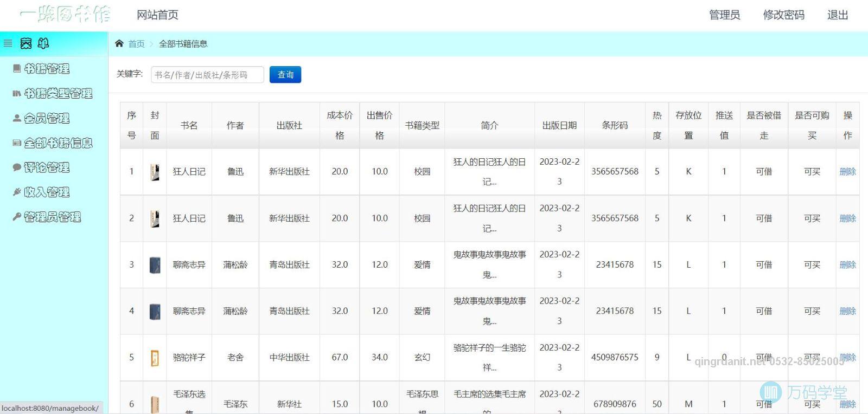The height and width of the screenshot is (414, 868).
Task: Click 退出 to log out
Action: 837,15
